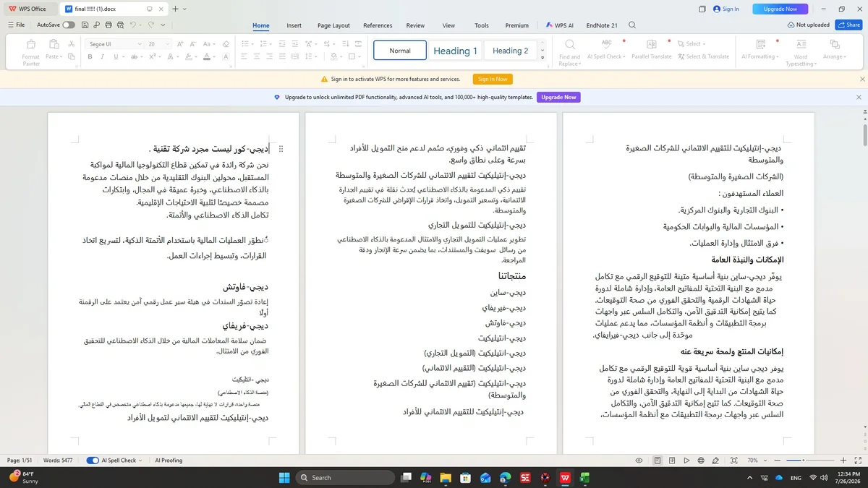Open the WPS AI tab

point(559,25)
